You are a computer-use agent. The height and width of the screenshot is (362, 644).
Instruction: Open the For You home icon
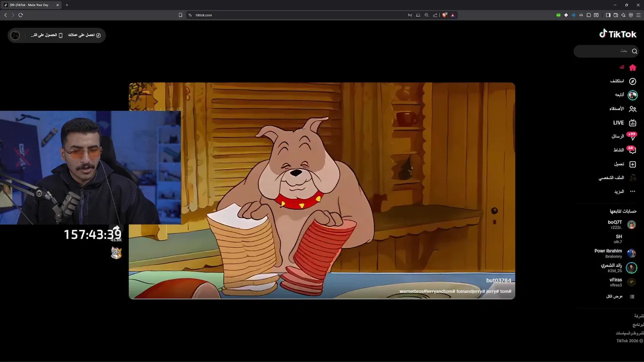point(632,67)
